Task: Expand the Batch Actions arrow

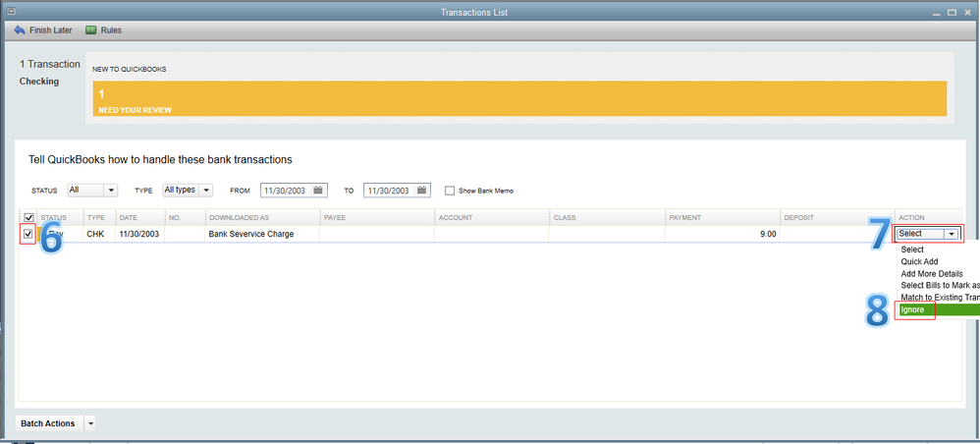Action: point(90,423)
